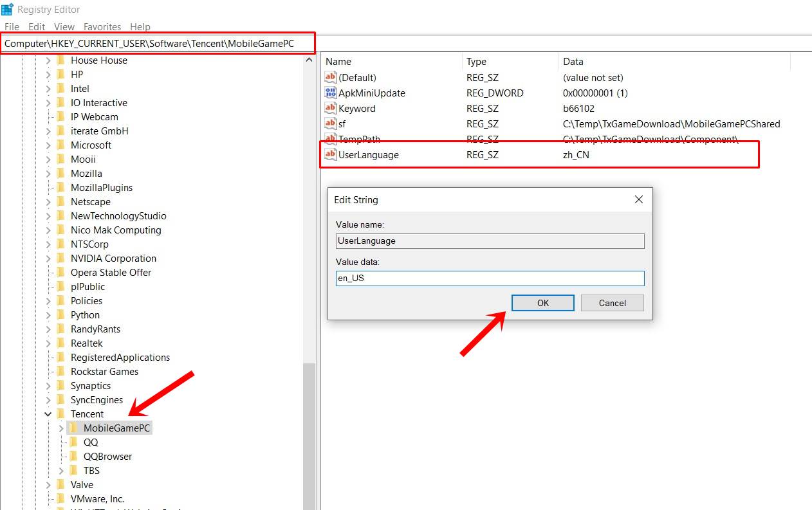Expand the Microsoft tree node

coord(48,145)
